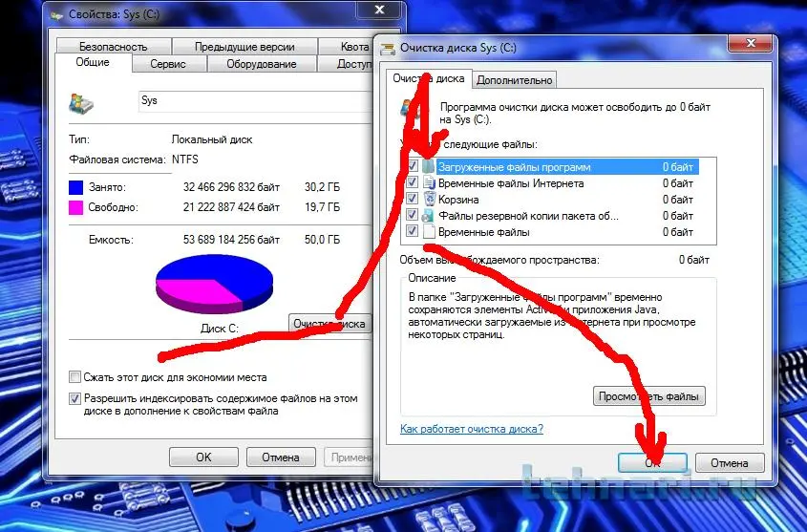
Task: Click the Файлы резервной копии item icon
Action: (429, 215)
